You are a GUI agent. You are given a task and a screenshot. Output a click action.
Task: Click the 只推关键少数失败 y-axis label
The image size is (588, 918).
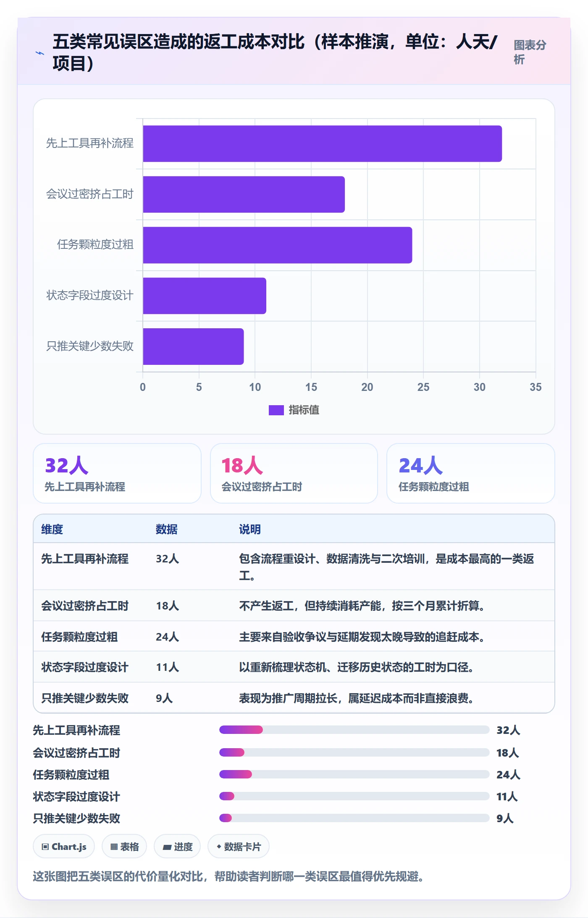coord(90,346)
